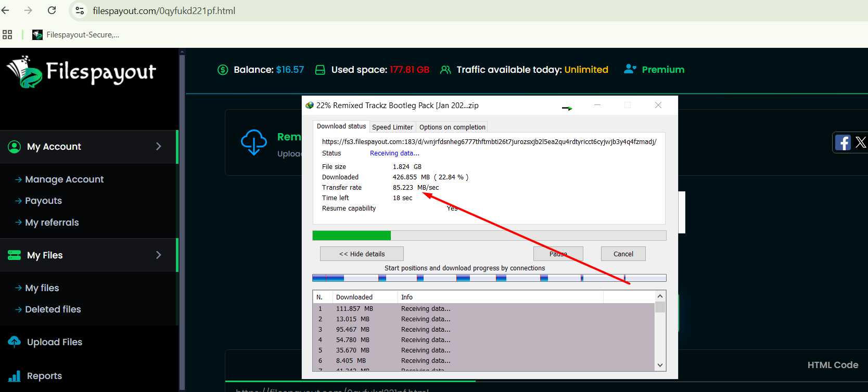The image size is (868, 392).
Task: Click the My Account profile icon
Action: (x=15, y=147)
